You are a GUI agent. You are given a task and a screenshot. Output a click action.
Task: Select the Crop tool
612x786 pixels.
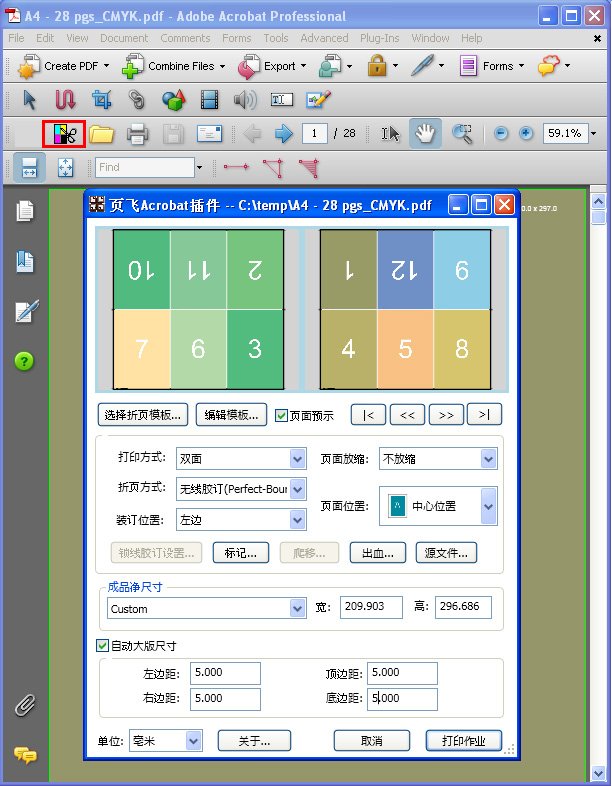tap(101, 100)
